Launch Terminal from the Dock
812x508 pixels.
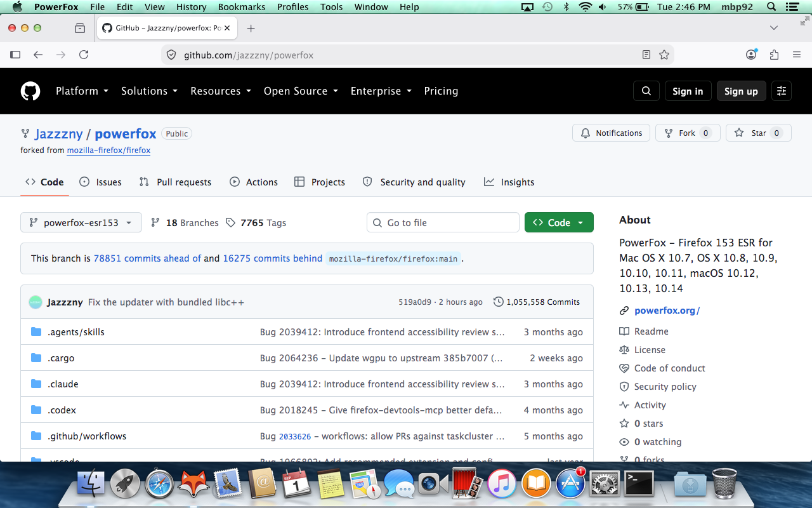tap(639, 485)
